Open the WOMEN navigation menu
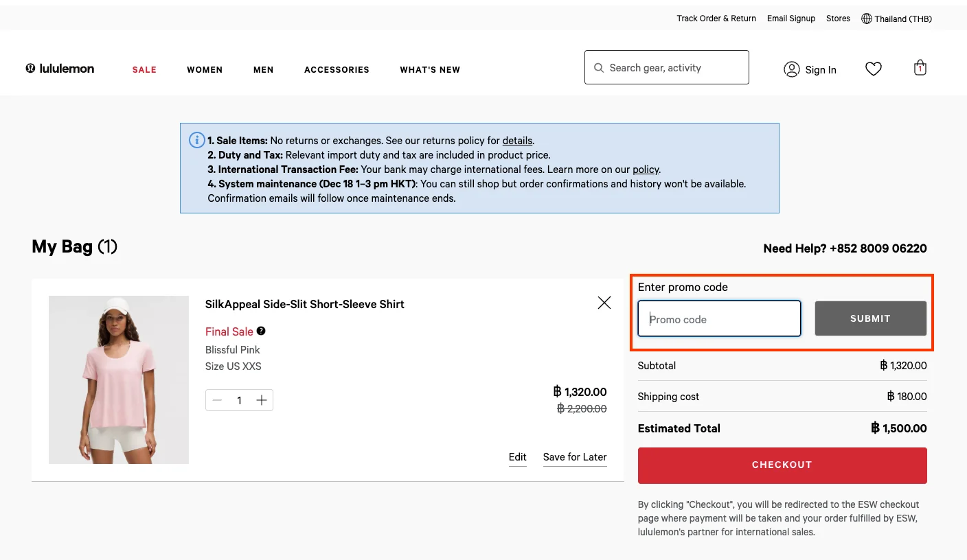This screenshot has width=967, height=560. click(205, 69)
